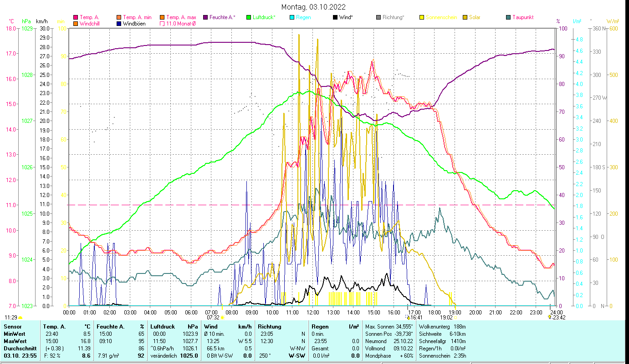Click the Wolkenunterg 188m entry

[x=443, y=327]
